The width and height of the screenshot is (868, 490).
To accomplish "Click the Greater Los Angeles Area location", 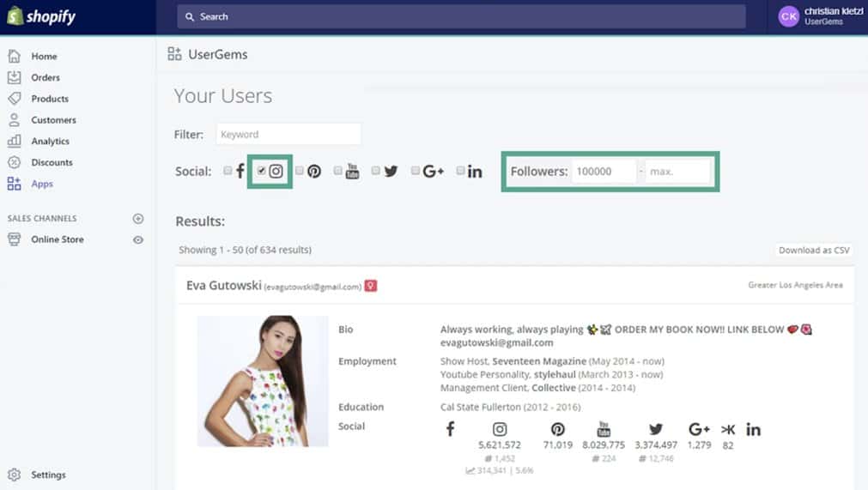I will point(796,285).
